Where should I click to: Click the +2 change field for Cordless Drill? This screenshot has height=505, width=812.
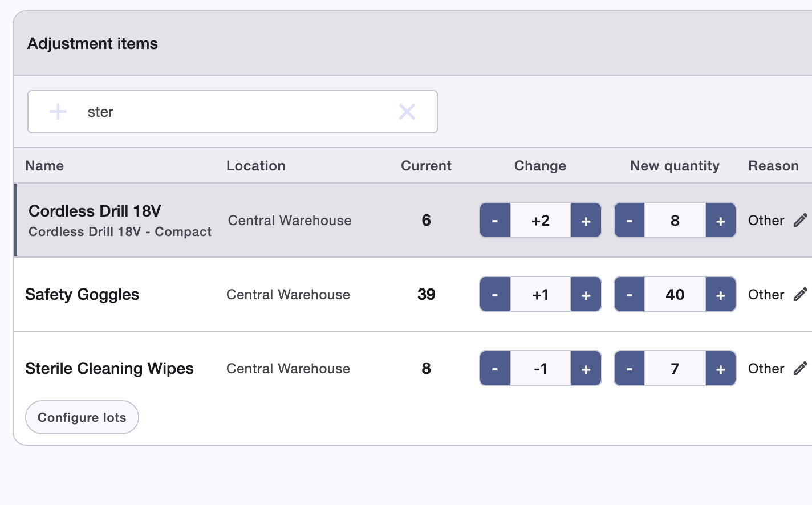tap(541, 221)
